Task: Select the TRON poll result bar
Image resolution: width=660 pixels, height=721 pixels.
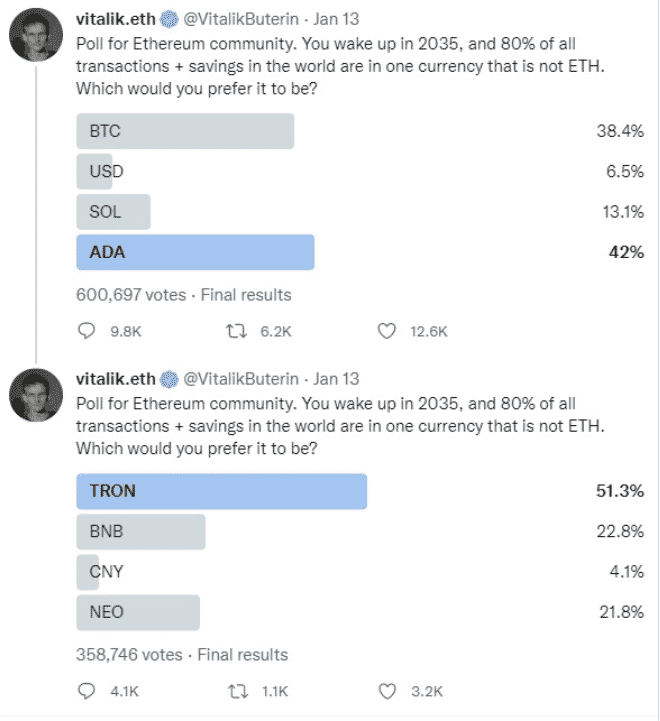Action: (222, 491)
